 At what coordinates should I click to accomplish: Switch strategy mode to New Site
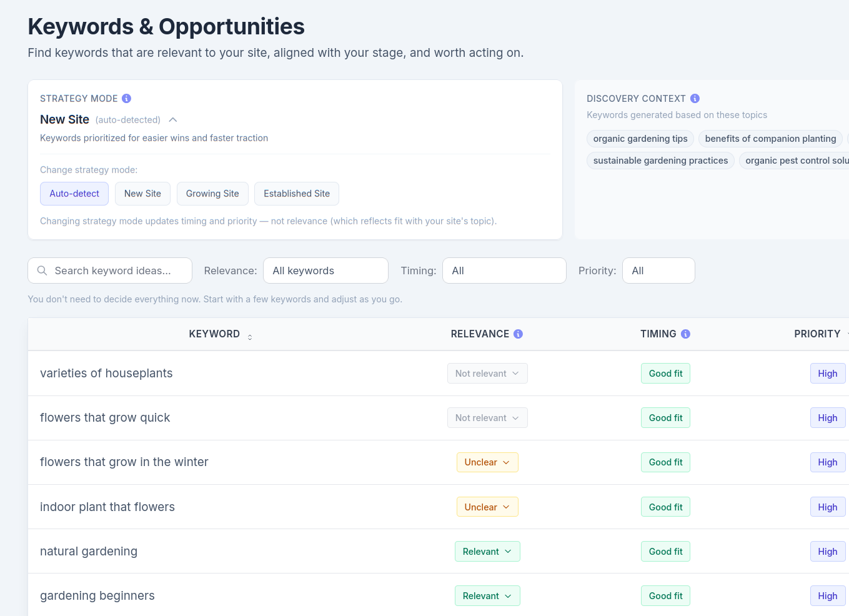coord(142,194)
